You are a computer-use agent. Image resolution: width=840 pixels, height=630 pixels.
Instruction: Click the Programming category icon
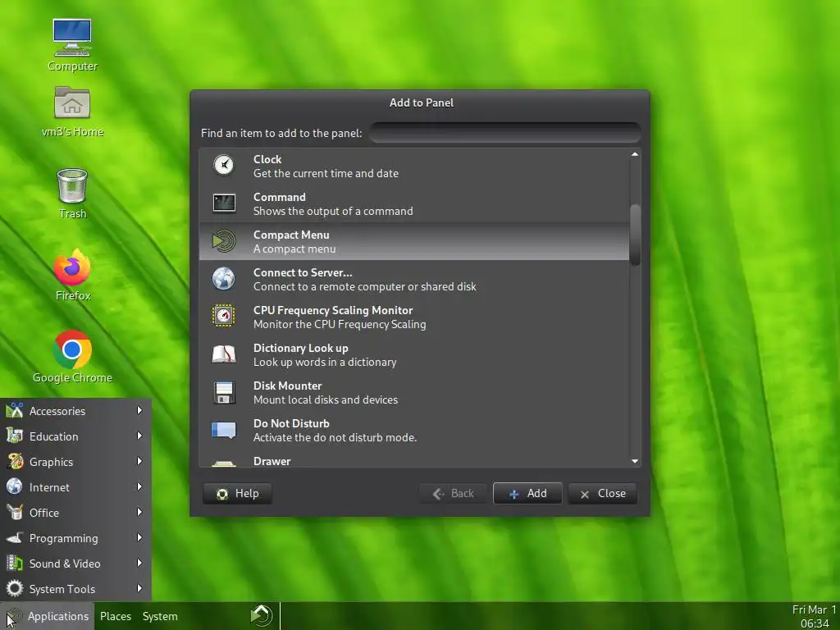[15, 537]
